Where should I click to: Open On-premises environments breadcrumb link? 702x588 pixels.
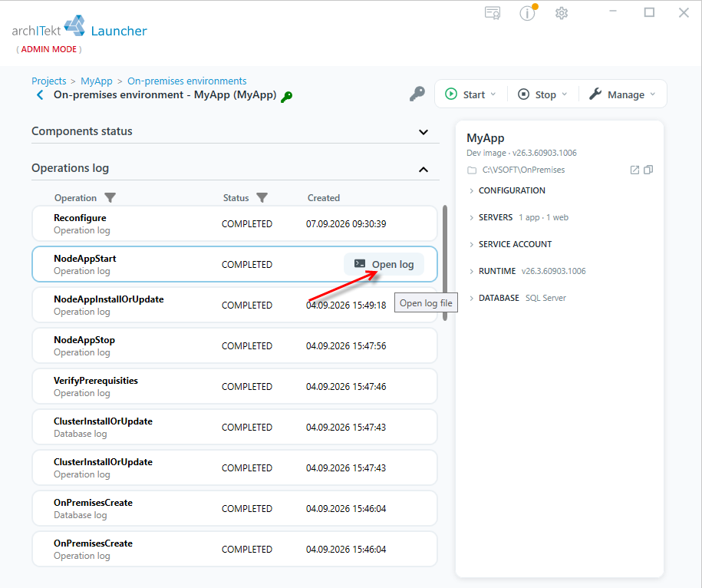186,81
